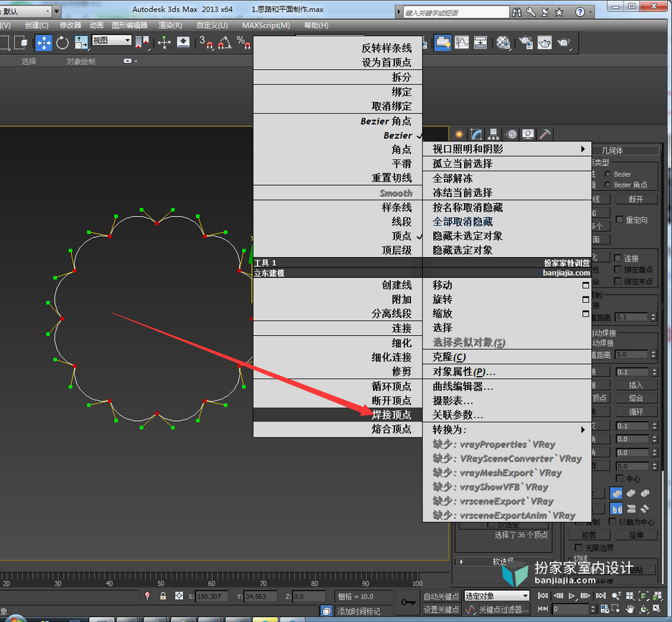Click the keyboard shortcut override icon

point(183,42)
